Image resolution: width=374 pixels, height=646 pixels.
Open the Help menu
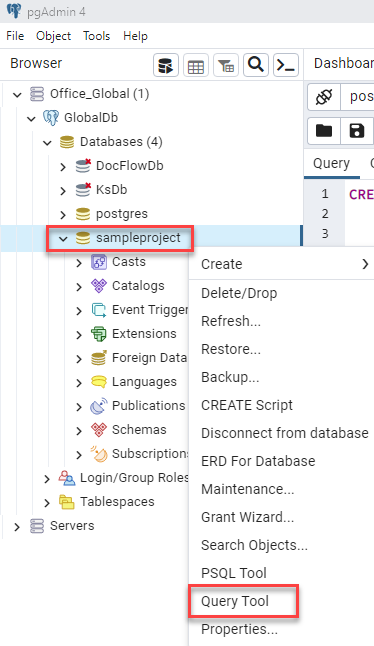coord(135,36)
